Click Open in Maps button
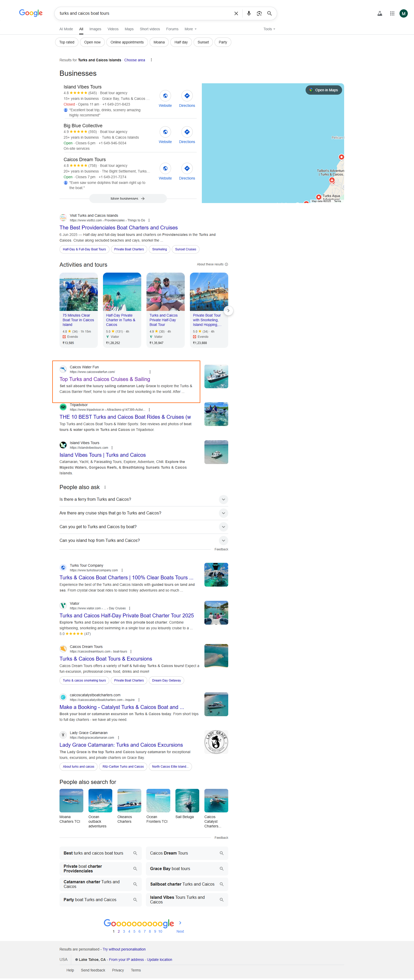The height and width of the screenshot is (980, 414). (x=324, y=90)
